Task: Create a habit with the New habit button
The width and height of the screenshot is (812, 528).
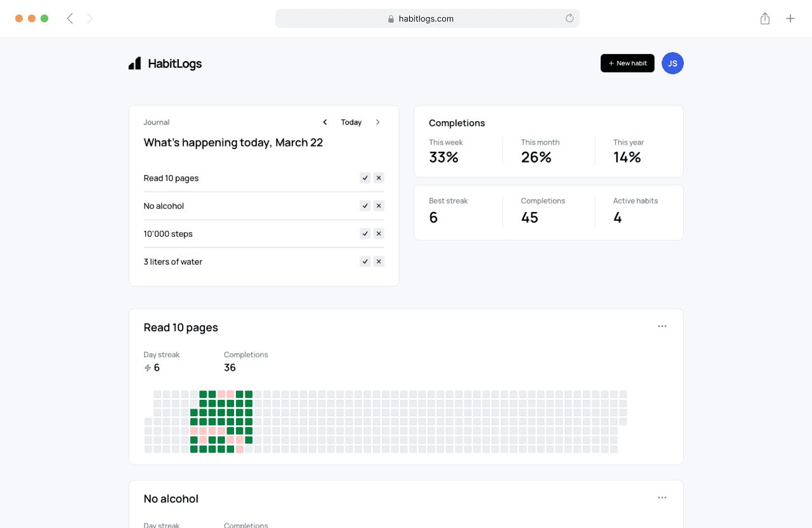Action: (x=627, y=63)
